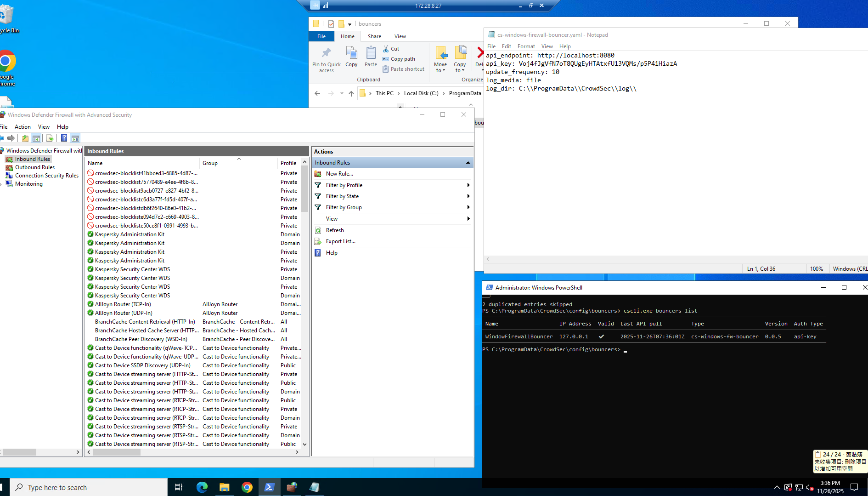Open the firewall window Help menu

click(62, 127)
